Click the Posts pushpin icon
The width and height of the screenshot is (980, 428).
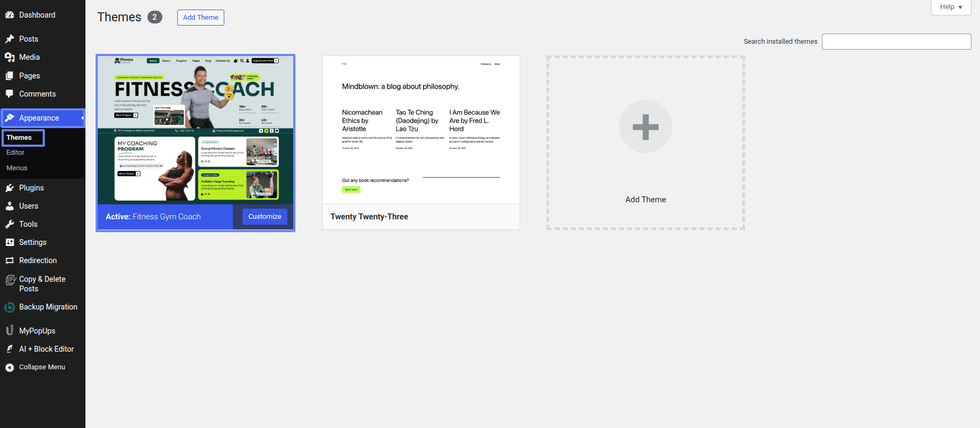coord(10,39)
